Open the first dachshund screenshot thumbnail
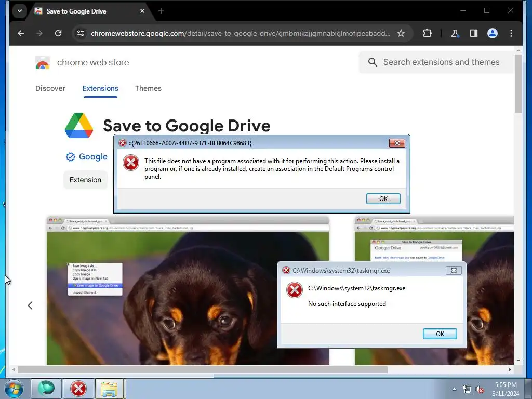The image size is (532, 399). 188,291
